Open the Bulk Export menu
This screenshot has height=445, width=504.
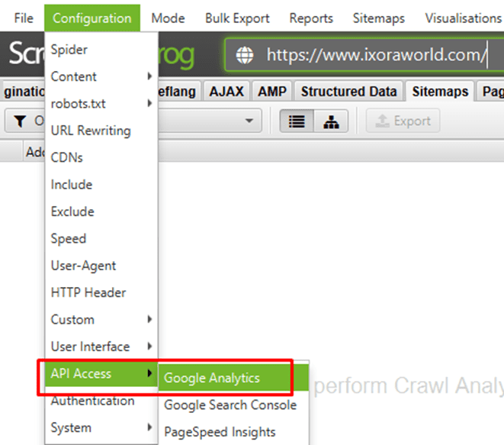237,18
